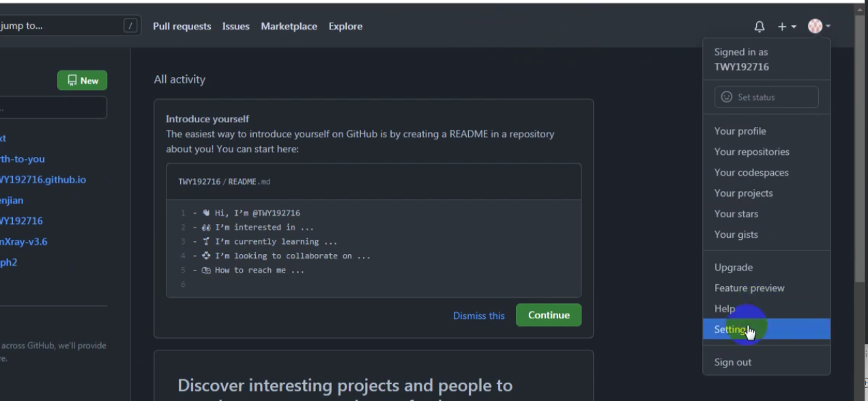Click Dismiss this link
Screen dimensions: 868x401
[479, 316]
